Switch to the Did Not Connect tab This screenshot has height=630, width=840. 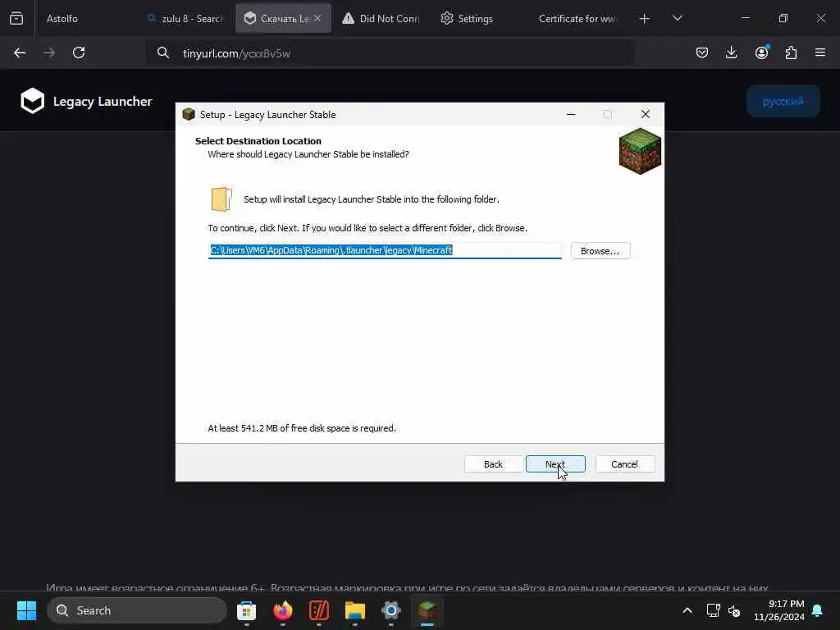pyautogui.click(x=381, y=18)
